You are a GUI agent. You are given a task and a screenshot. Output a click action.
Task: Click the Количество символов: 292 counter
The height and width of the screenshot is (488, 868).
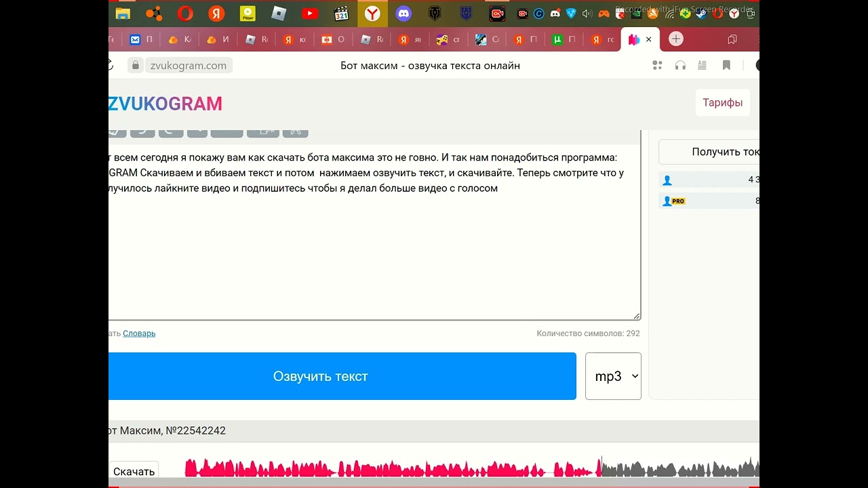pyautogui.click(x=588, y=333)
